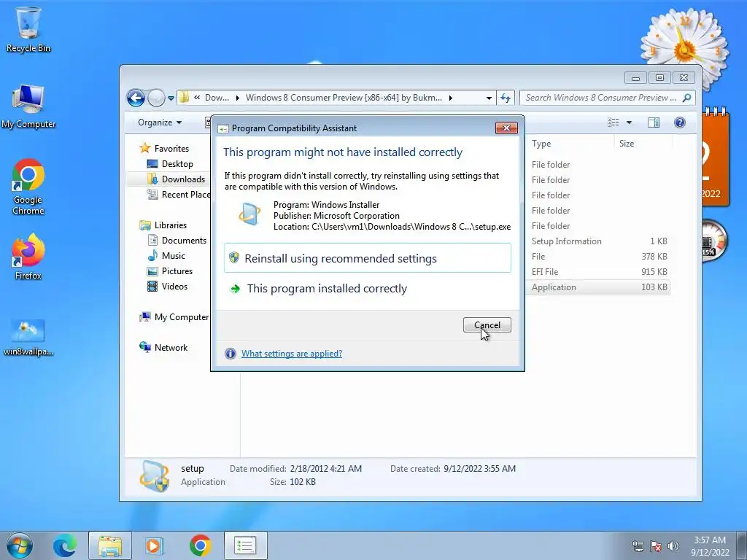Open the view options dropdown arrow
The height and width of the screenshot is (560, 747).
click(x=629, y=122)
